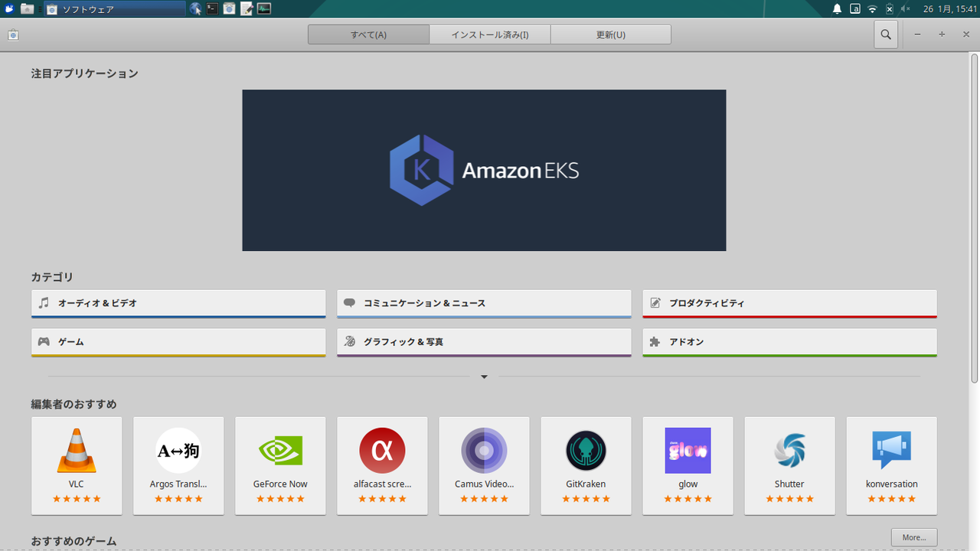Open the Xfce whisker menu icon
The height and width of the screenshot is (551, 980).
pyautogui.click(x=9, y=8)
